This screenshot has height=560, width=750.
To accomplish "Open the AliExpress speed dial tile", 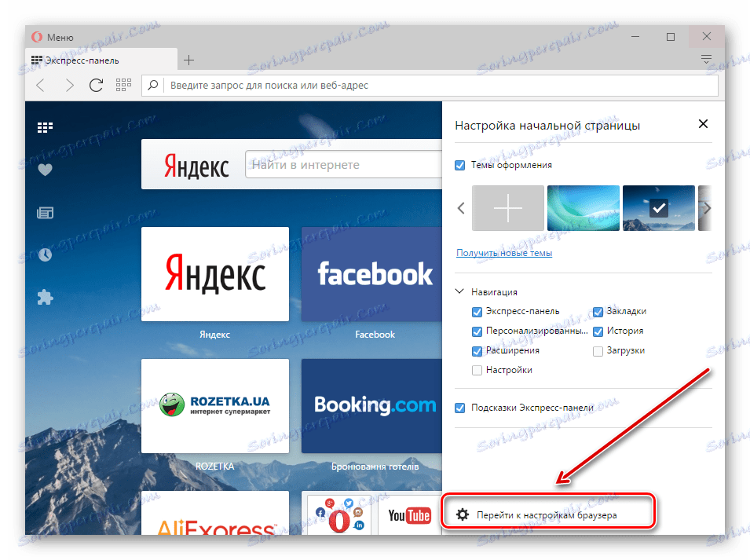I will 215,513.
